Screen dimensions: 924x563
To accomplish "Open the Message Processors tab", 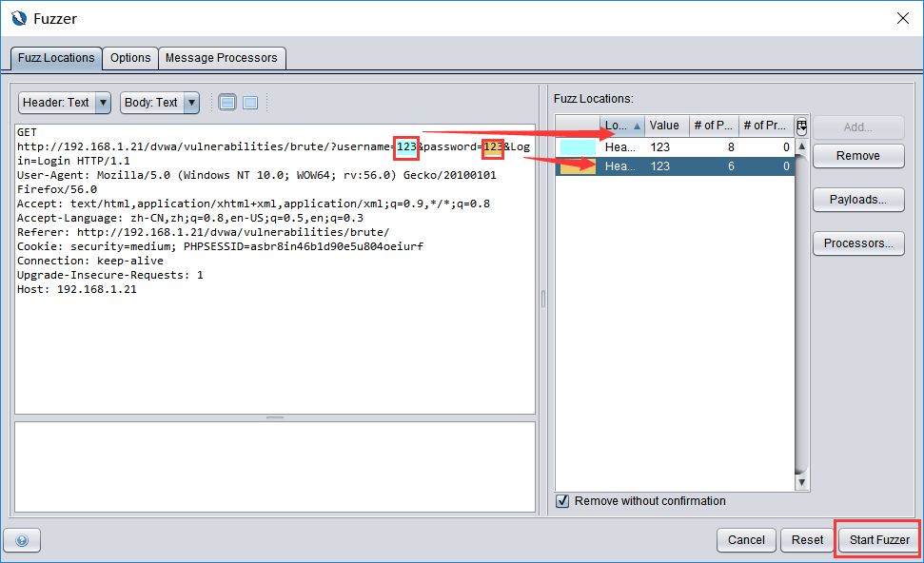I will tap(221, 58).
